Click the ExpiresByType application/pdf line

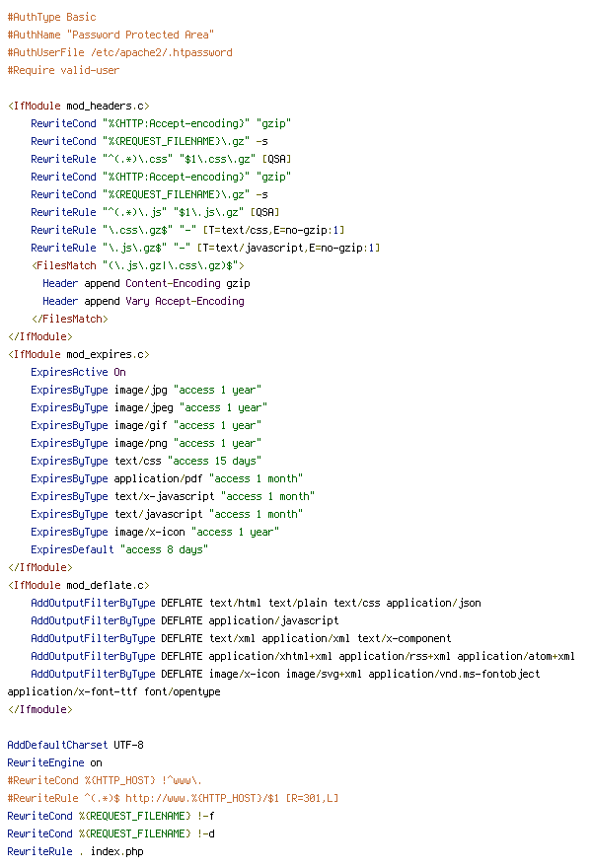click(167, 478)
